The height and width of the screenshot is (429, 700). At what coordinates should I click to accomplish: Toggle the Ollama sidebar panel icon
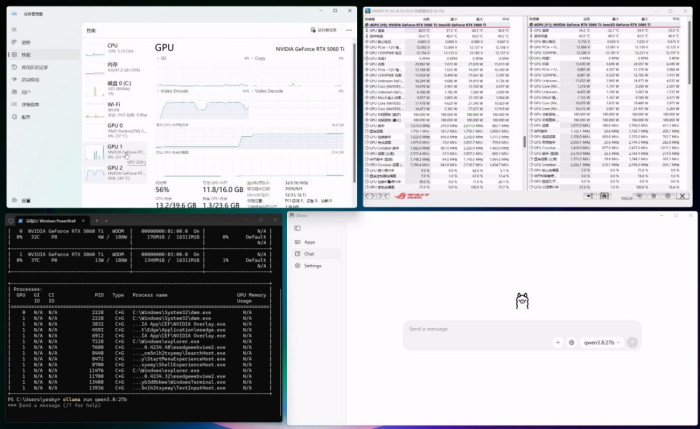click(x=297, y=228)
